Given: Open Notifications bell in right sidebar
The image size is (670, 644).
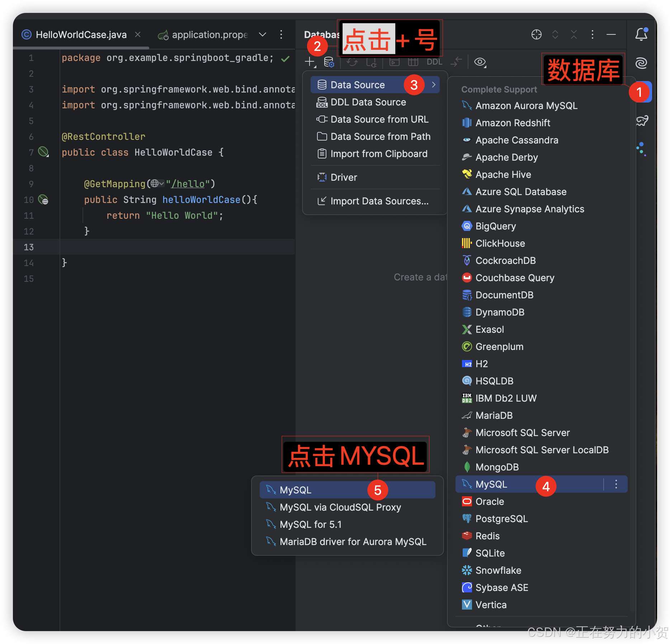Looking at the screenshot, I should pyautogui.click(x=641, y=34).
